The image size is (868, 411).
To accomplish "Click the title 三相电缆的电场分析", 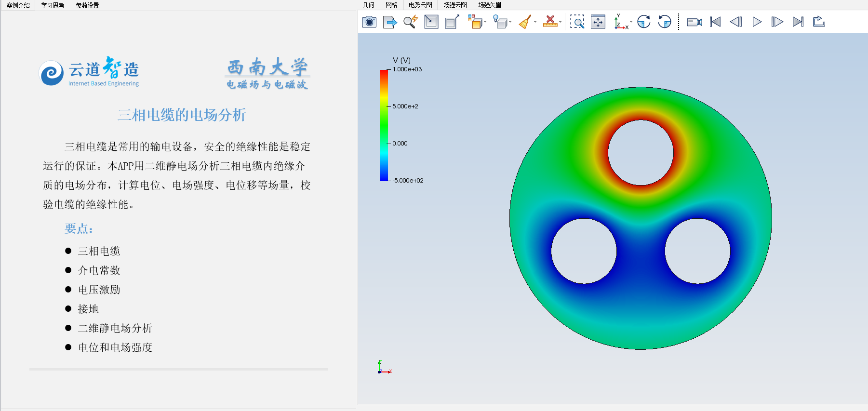I will pos(182,115).
